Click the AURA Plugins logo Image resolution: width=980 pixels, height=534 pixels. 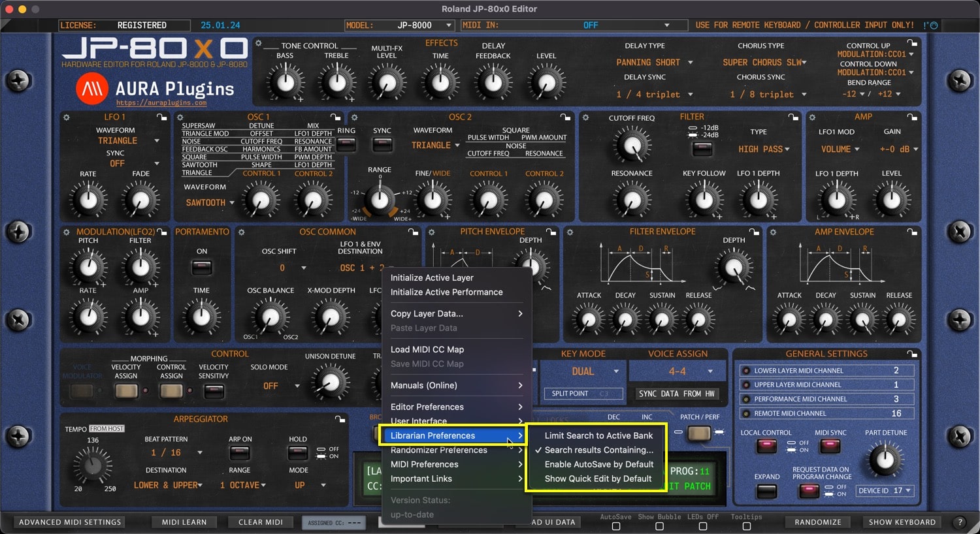pyautogui.click(x=92, y=89)
